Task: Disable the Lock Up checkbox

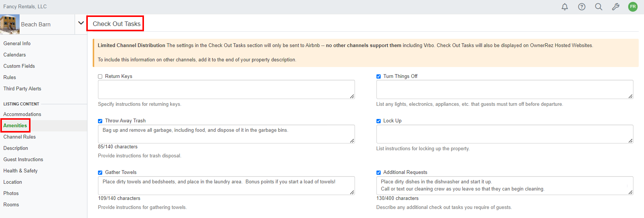Action: tap(378, 121)
